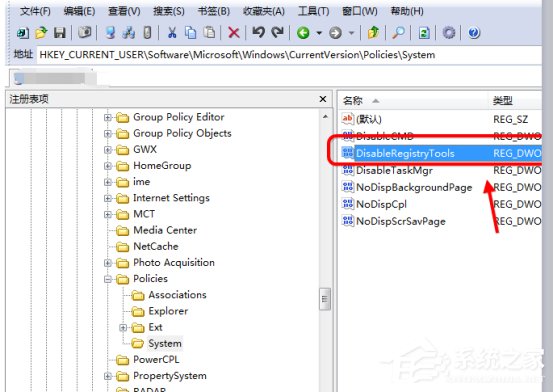Viewport: 554px width, 392px height.
Task: Open the 文件(F) menu
Action: click(x=35, y=11)
